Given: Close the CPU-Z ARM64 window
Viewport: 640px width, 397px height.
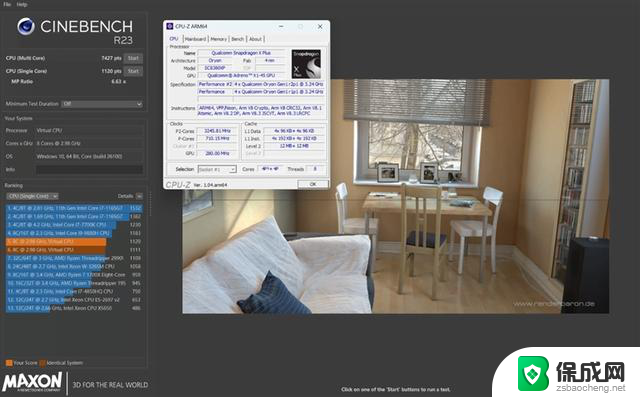Looking at the screenshot, I should pos(320,27).
